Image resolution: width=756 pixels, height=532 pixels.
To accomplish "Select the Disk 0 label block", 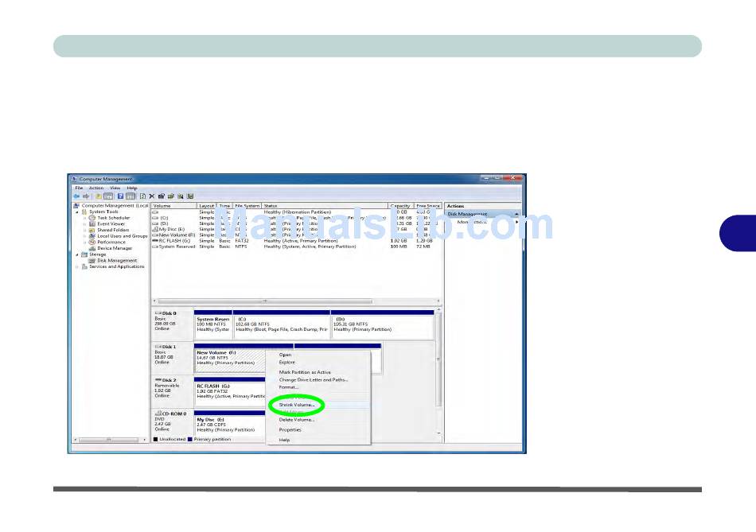I will (172, 324).
